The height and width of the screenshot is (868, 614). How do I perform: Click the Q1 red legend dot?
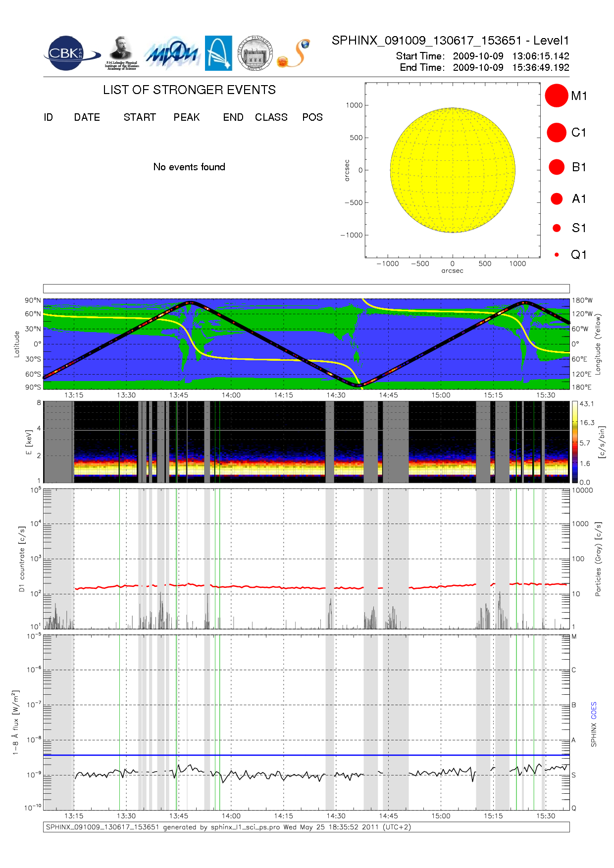pyautogui.click(x=557, y=255)
